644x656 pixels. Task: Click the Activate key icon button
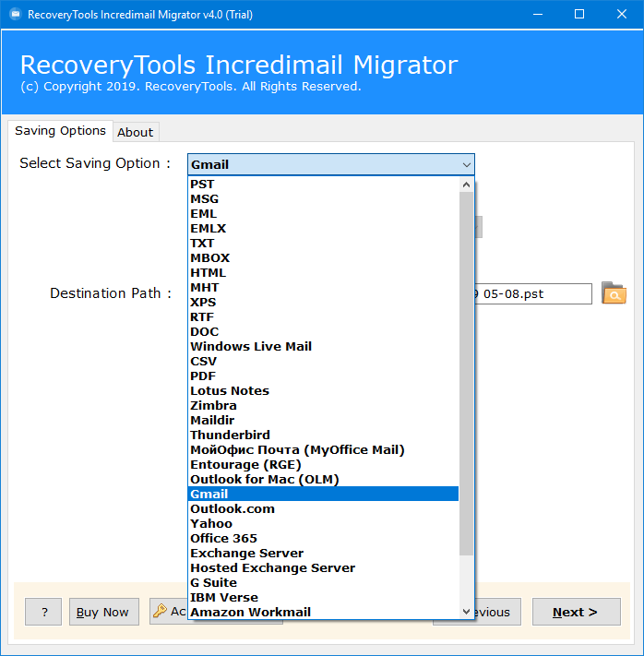coord(169,611)
